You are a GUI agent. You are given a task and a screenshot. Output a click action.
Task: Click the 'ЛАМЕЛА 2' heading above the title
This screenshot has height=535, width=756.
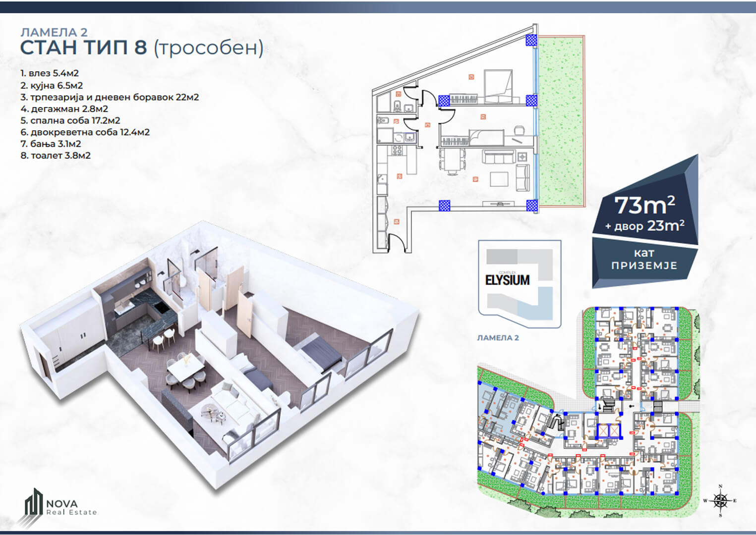pyautogui.click(x=54, y=32)
